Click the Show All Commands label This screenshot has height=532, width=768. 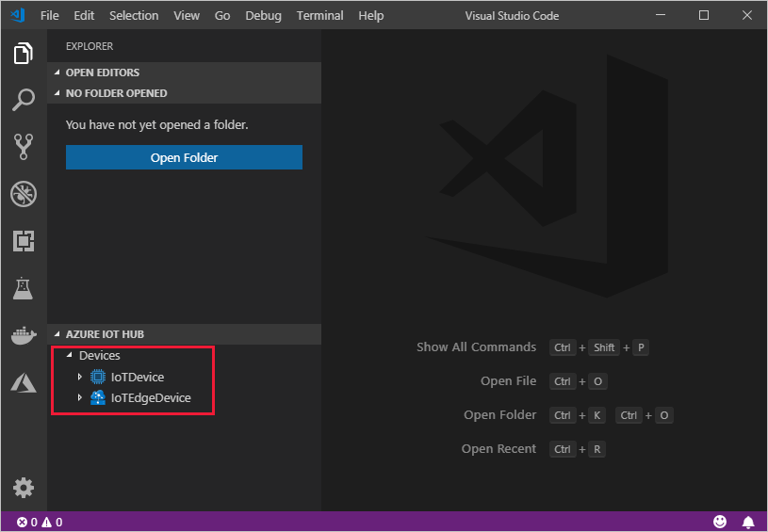click(476, 347)
